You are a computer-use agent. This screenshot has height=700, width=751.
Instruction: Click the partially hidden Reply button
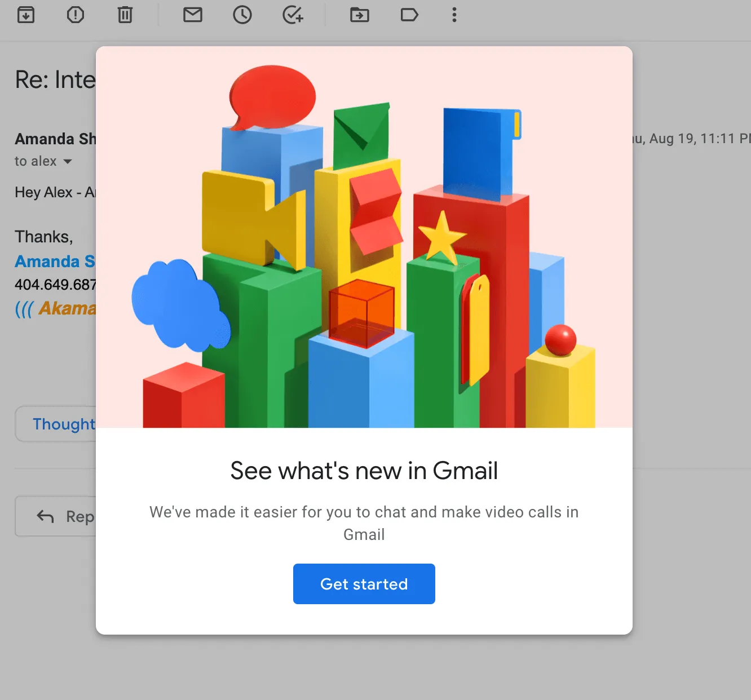56,516
